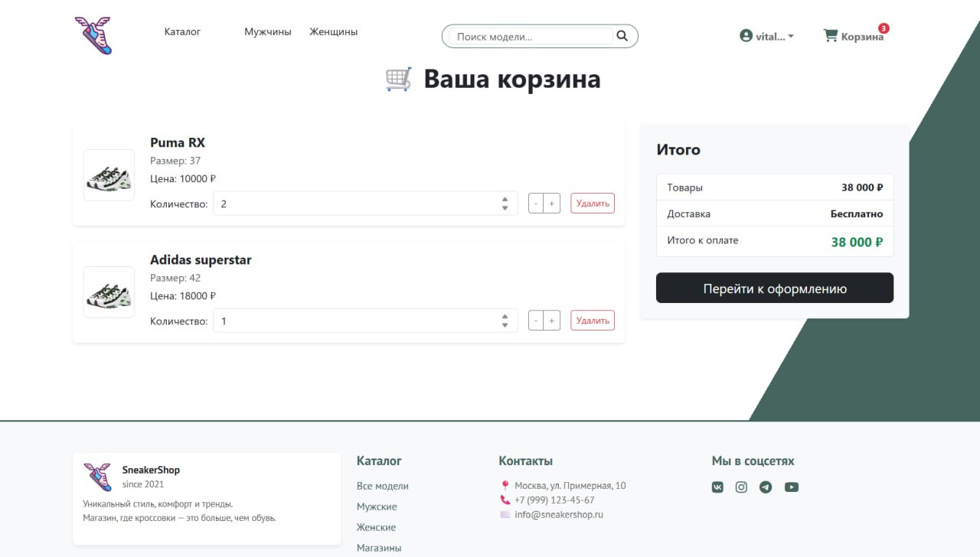Open Женщины in top navigation
Image resolution: width=980 pixels, height=557 pixels.
pos(334,32)
